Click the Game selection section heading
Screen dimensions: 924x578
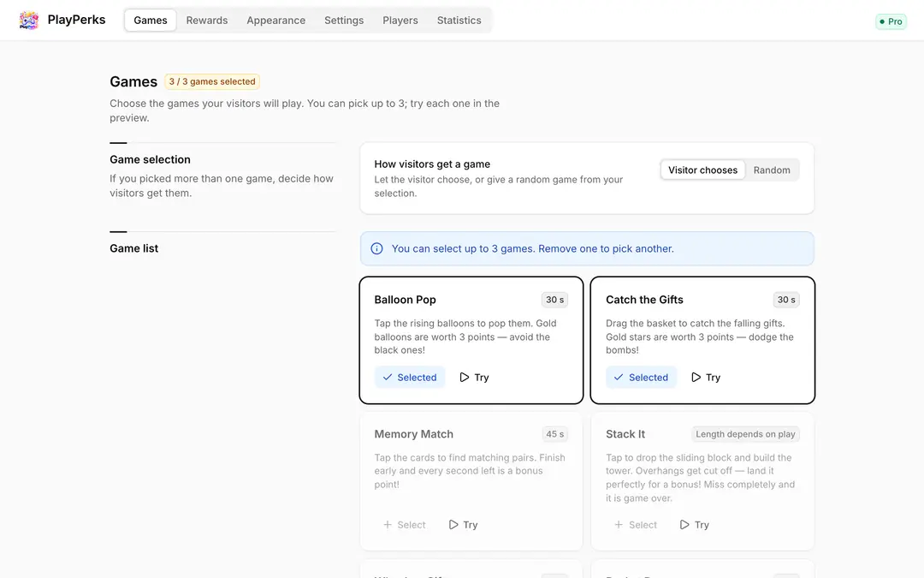[x=150, y=159]
